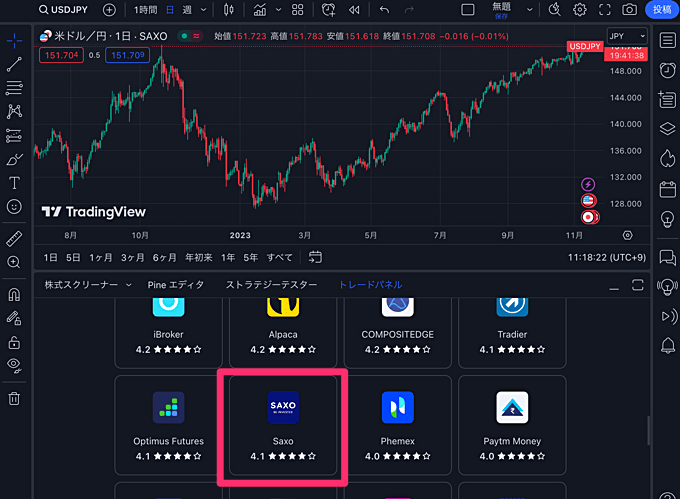
Task: Open chart settings gear icon
Action: pos(580,10)
